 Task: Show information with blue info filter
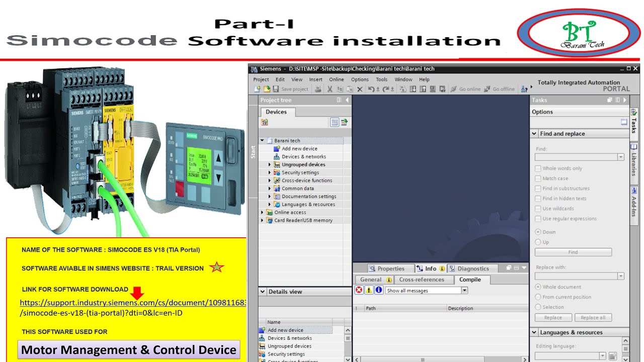click(x=379, y=290)
